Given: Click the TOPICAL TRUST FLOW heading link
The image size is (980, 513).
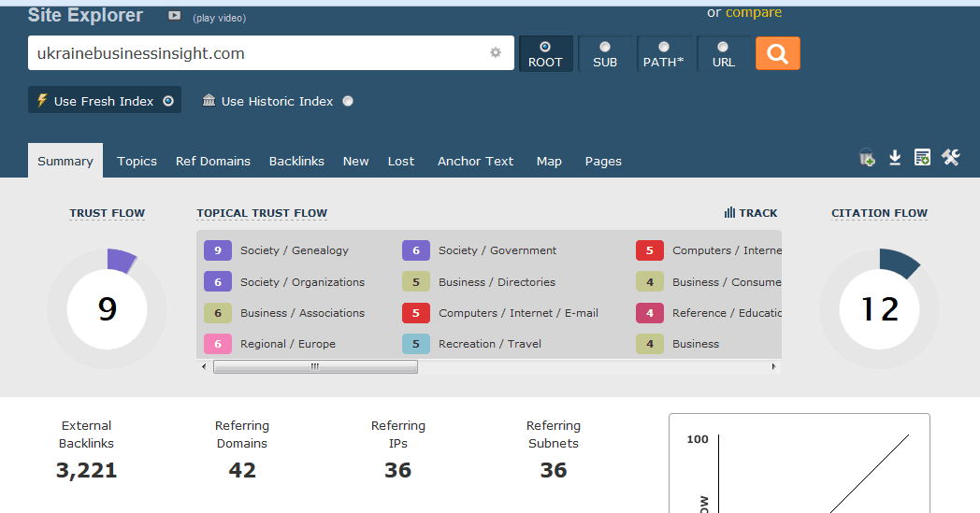Looking at the screenshot, I should click(x=262, y=213).
